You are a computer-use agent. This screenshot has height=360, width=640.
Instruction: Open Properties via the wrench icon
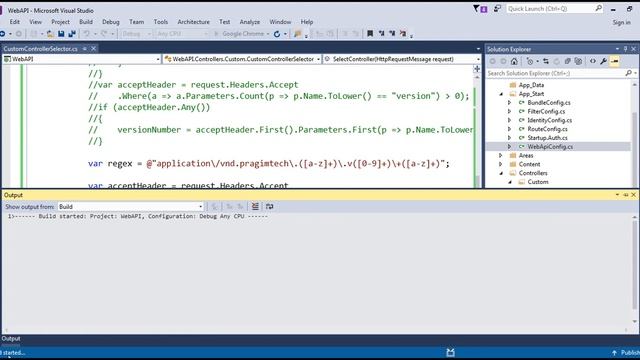click(x=603, y=61)
